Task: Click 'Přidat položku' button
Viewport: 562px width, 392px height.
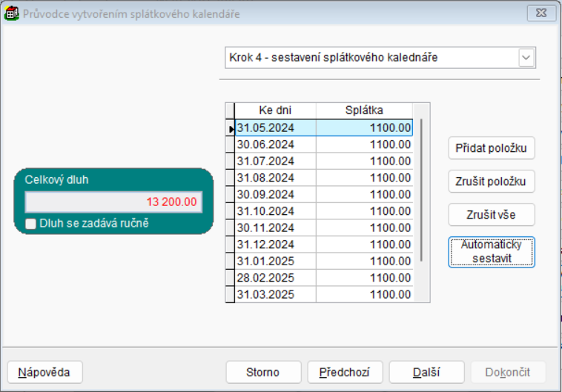Action: [x=492, y=147]
